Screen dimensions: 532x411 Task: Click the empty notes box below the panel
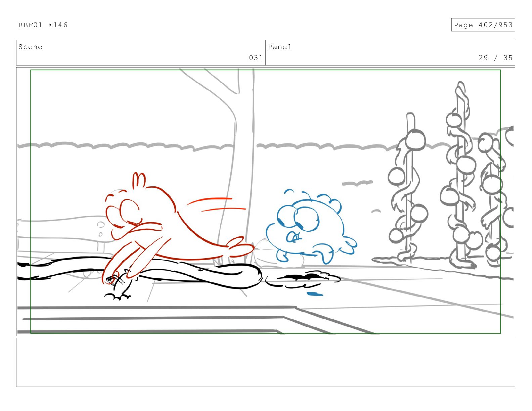pos(265,362)
